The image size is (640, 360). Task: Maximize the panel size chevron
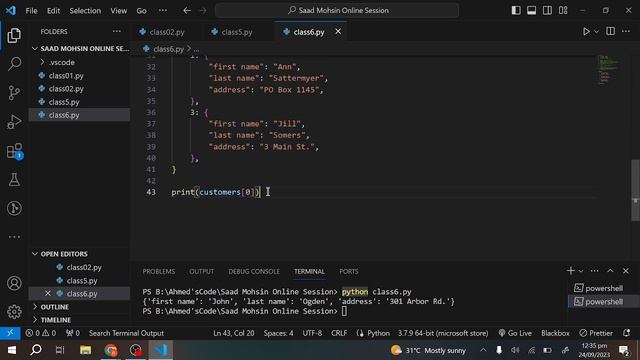point(610,271)
